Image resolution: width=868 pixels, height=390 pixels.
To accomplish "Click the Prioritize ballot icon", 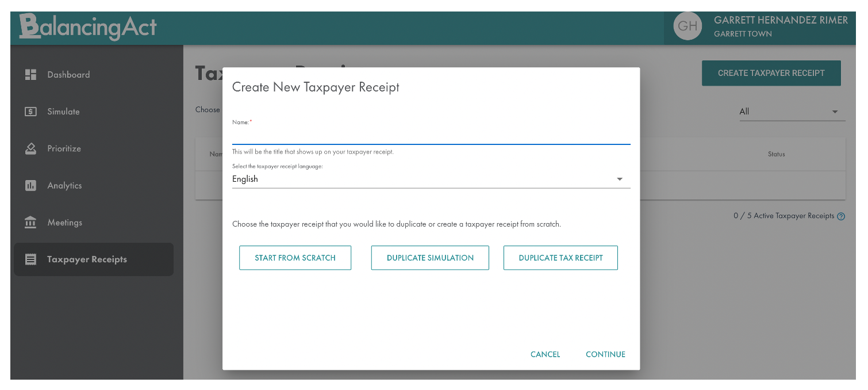I will (31, 148).
